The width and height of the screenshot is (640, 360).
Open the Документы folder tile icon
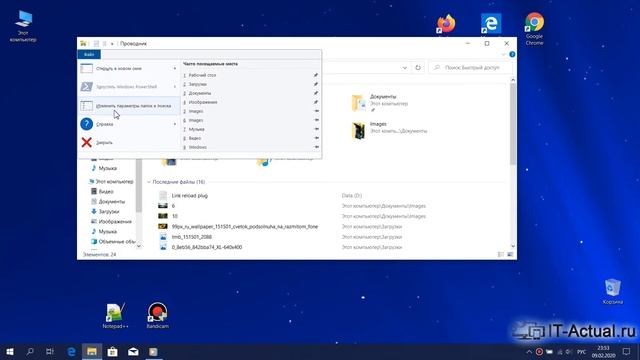click(358, 102)
